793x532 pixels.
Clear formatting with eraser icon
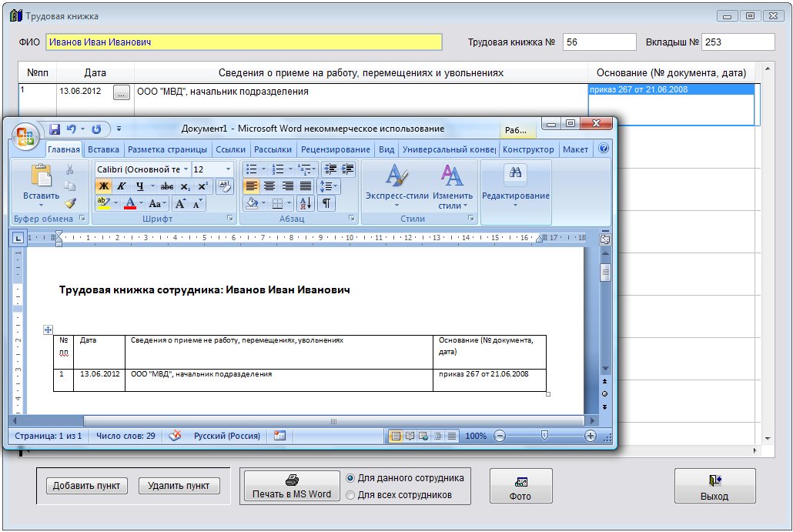[x=225, y=186]
